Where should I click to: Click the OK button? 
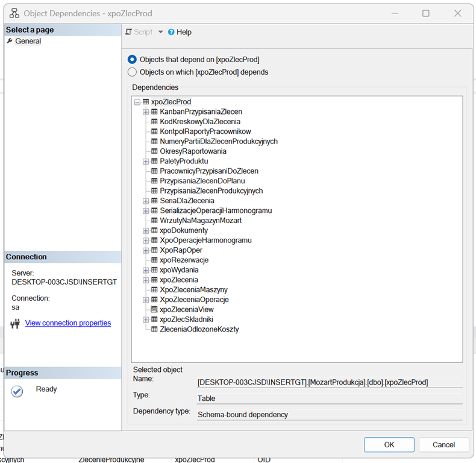389,444
